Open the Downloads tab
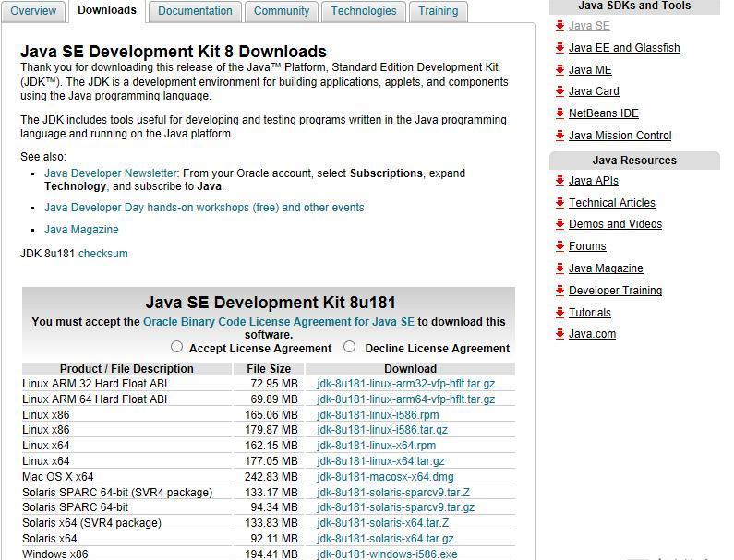Image resolution: width=734 pixels, height=560 pixels. pyautogui.click(x=107, y=10)
